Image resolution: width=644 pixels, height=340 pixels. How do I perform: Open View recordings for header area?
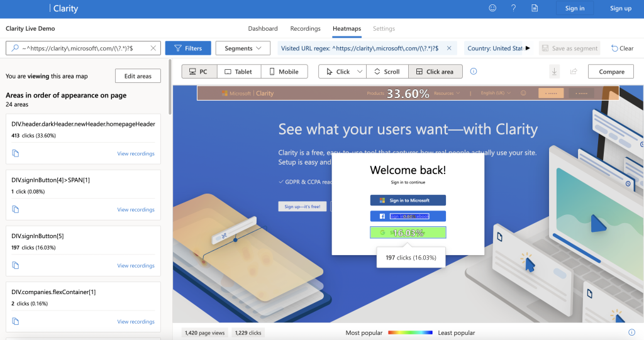click(136, 154)
